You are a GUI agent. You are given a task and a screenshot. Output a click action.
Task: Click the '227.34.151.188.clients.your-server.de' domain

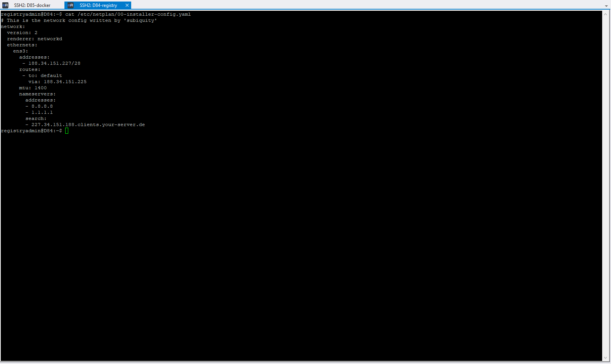point(88,125)
